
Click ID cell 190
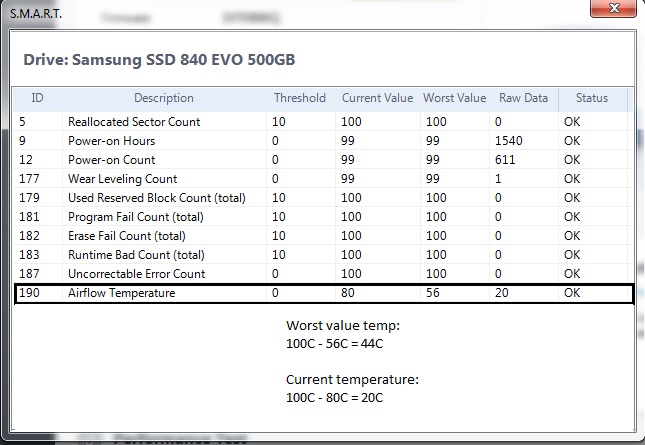29,293
